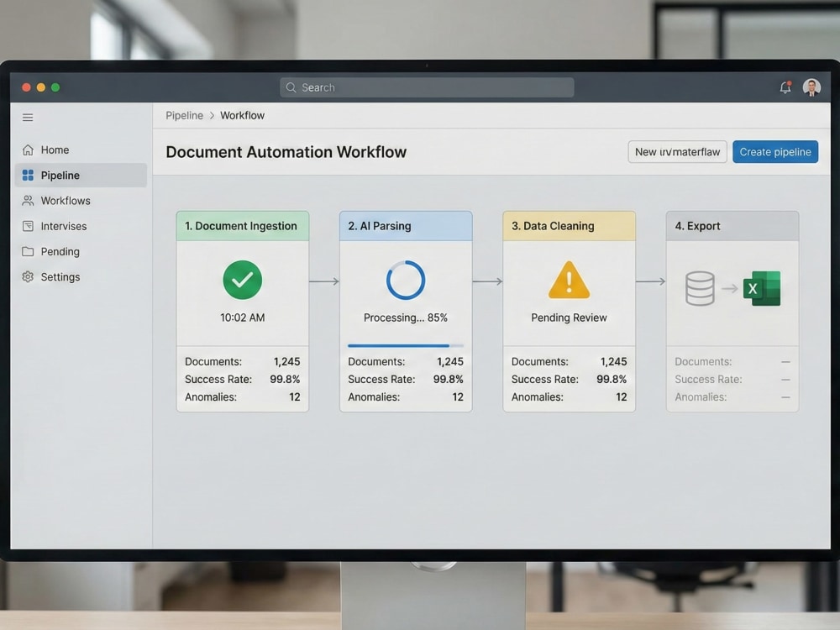This screenshot has width=840, height=630.
Task: Click the AI Parsing spinner icon
Action: click(x=406, y=281)
